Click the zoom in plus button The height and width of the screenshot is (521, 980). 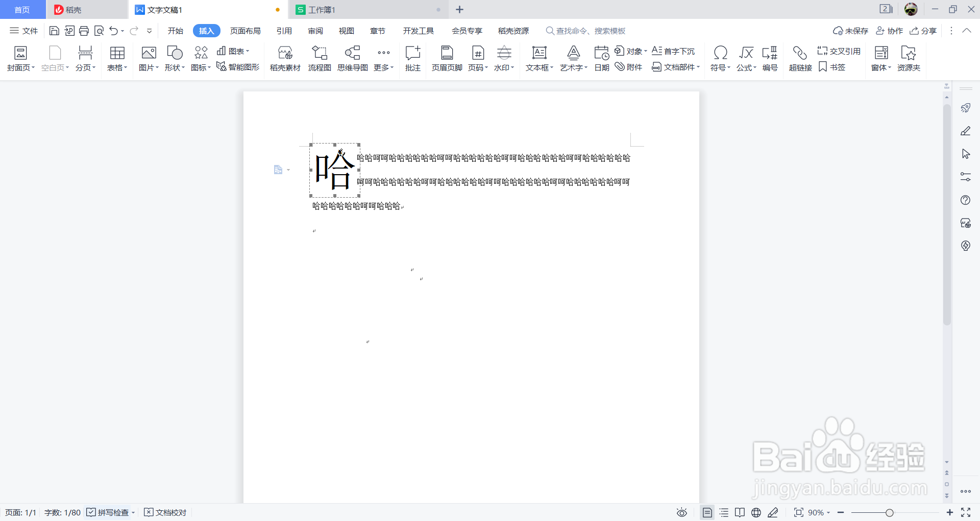[x=949, y=512]
